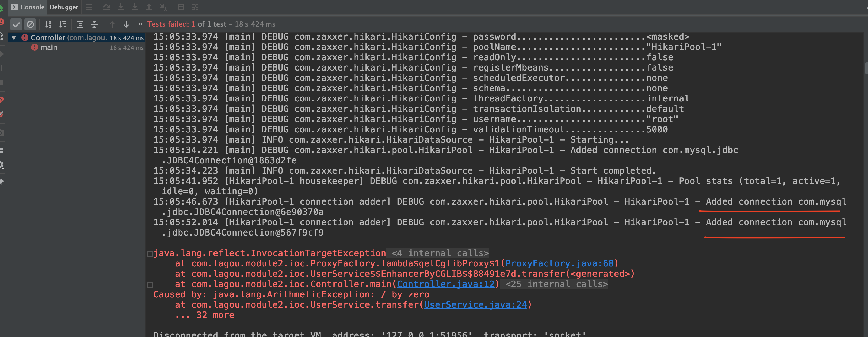Click Step Over debugger icon
This screenshot has height=337, width=868.
106,7
